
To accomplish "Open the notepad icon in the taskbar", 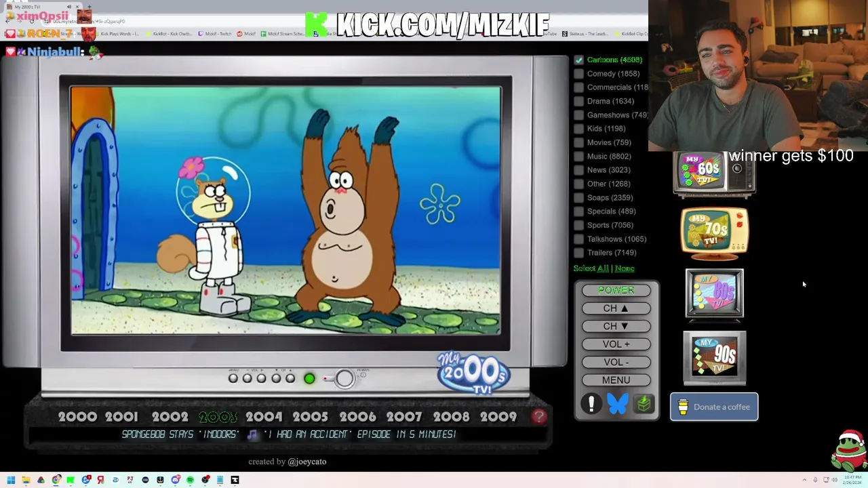I will point(220,480).
